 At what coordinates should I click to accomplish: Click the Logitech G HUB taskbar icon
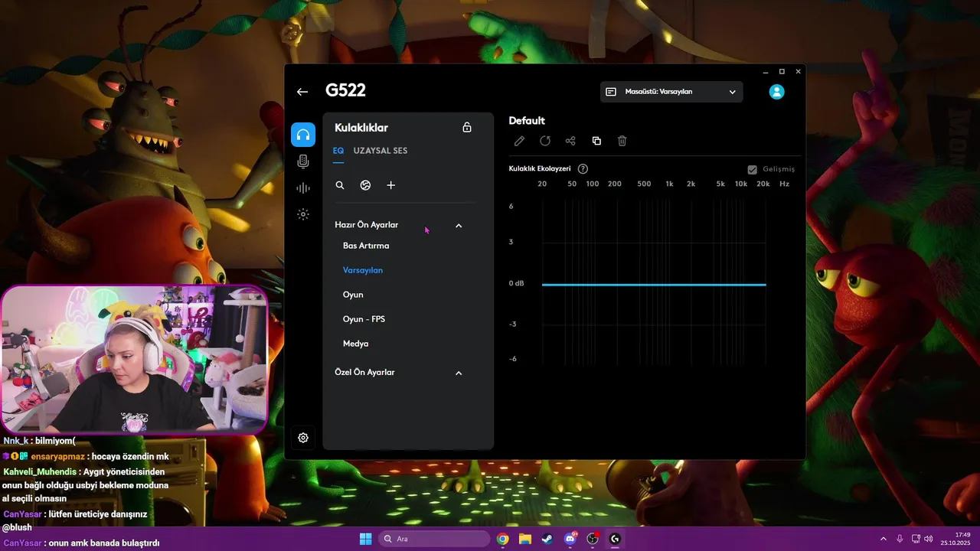[x=615, y=539]
